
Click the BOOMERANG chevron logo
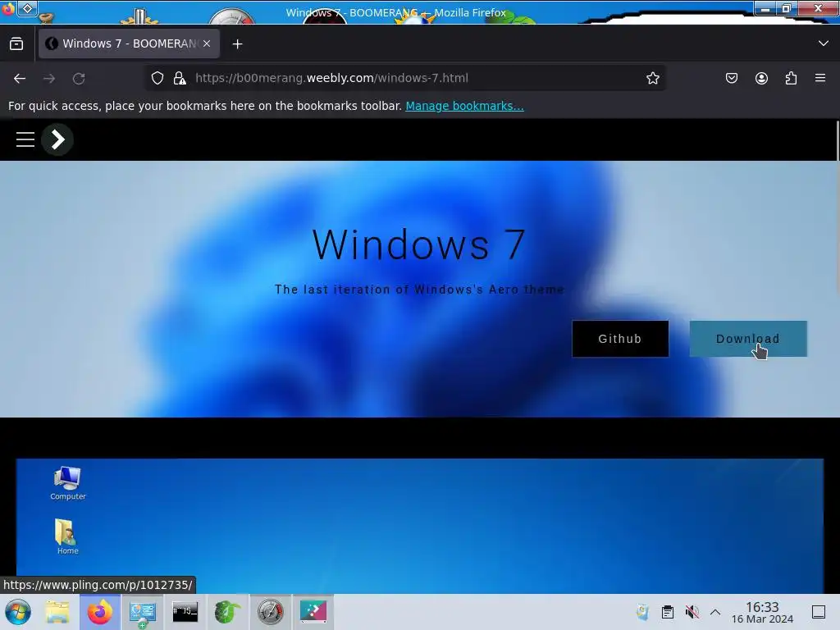coord(57,139)
